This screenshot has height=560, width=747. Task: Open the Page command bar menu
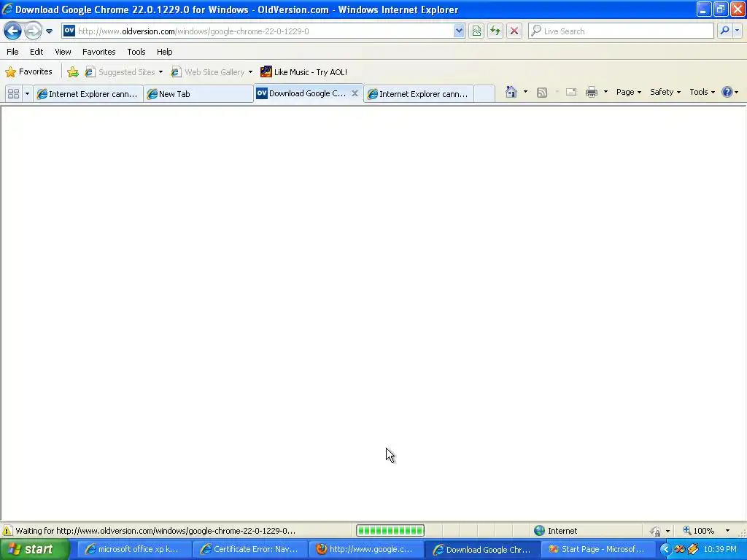click(x=628, y=92)
